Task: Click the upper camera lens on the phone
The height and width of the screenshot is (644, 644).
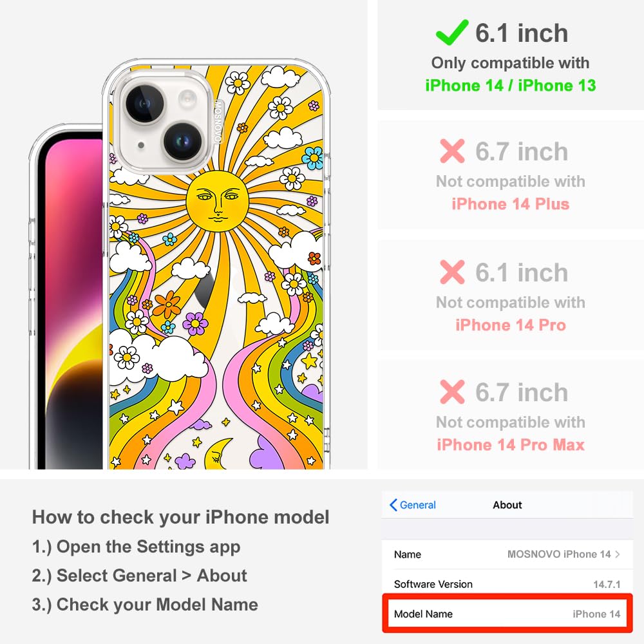Action: pyautogui.click(x=144, y=104)
